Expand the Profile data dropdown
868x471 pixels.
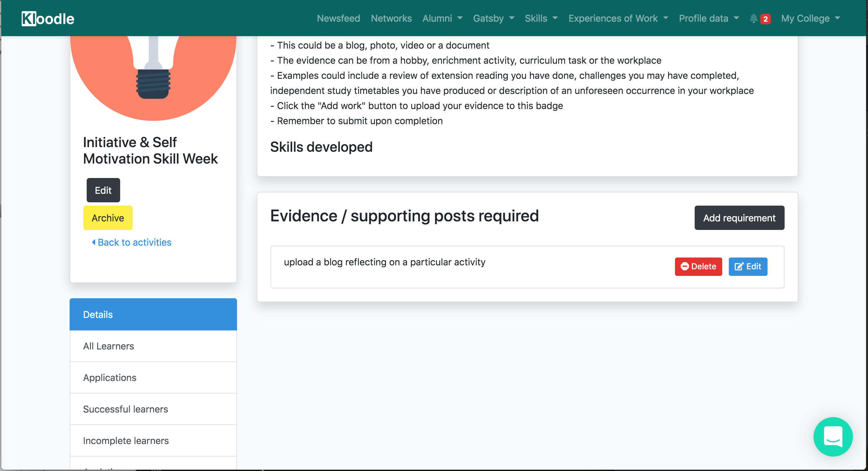coord(709,18)
